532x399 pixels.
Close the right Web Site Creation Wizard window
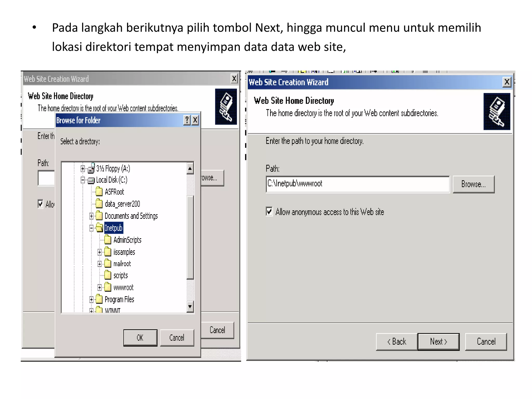click(x=507, y=82)
